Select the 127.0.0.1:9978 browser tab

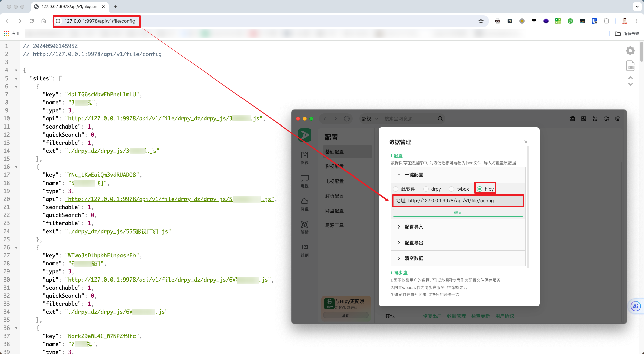coord(69,7)
